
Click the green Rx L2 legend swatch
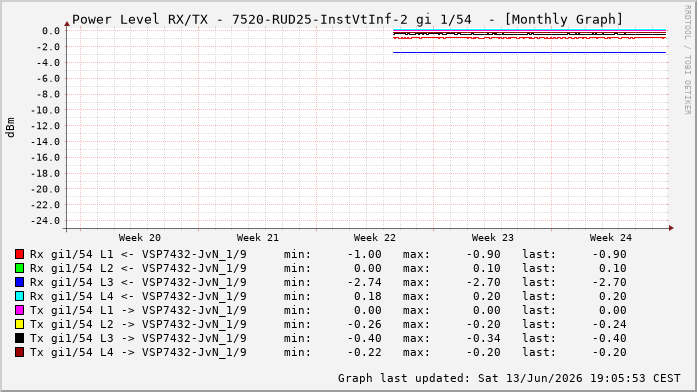pos(19,268)
